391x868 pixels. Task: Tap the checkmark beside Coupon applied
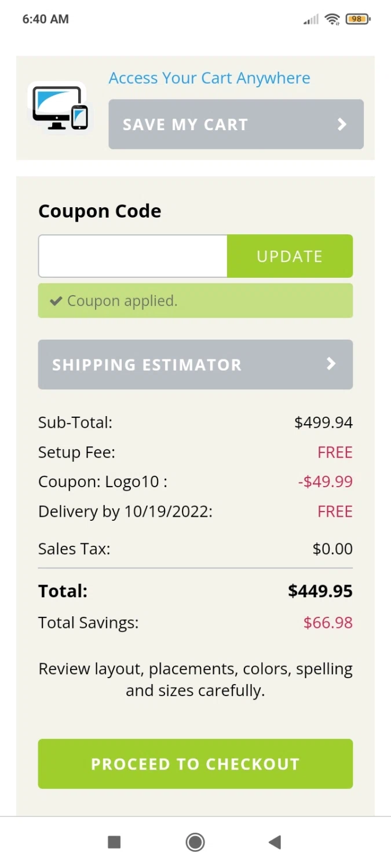point(56,301)
